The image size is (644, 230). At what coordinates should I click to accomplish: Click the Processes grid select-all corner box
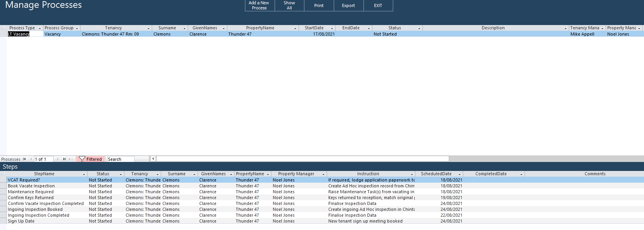pos(3,28)
